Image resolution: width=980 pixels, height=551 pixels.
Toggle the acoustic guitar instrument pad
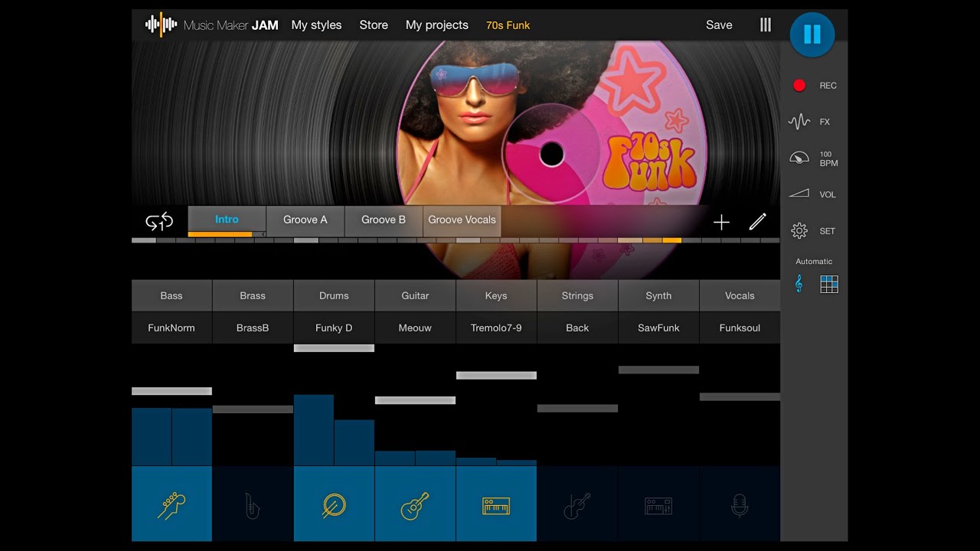[x=415, y=504]
